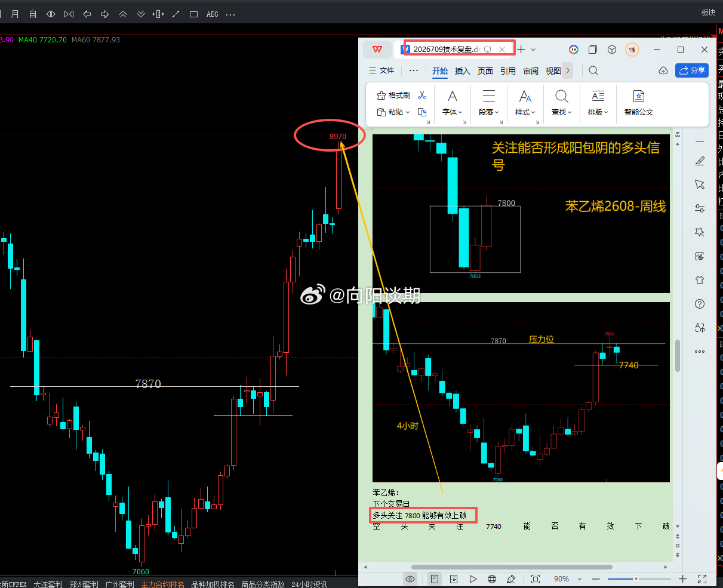Show more ribbon tabs chevron
723x588 pixels.
[x=568, y=70]
